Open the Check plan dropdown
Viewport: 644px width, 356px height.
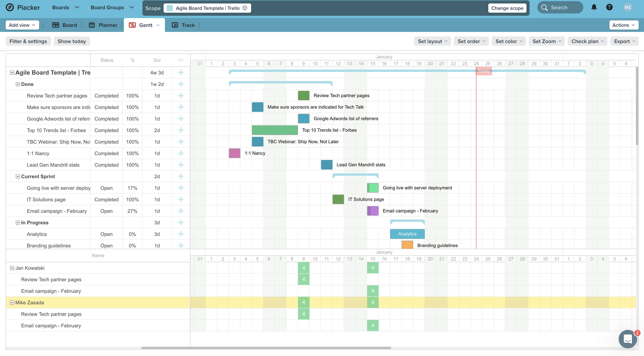point(587,41)
